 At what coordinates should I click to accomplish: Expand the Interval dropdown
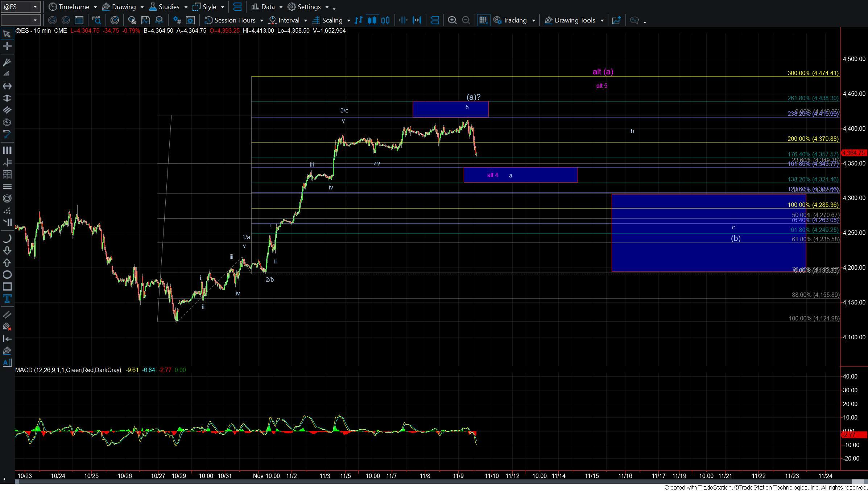[305, 21]
